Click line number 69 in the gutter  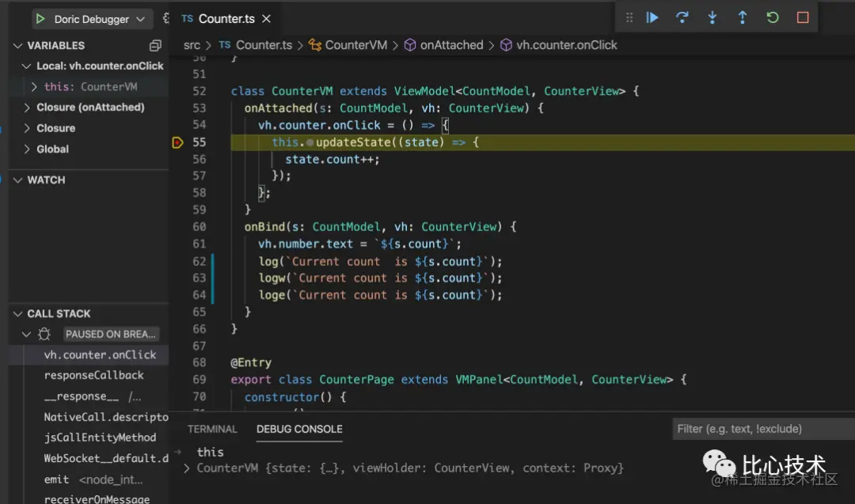click(x=199, y=380)
